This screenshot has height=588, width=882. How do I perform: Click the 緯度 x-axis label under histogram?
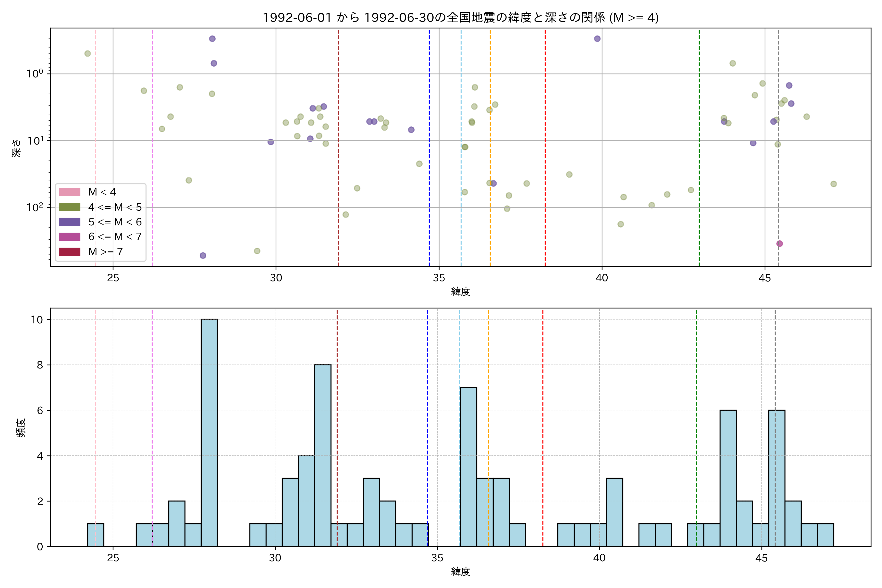pyautogui.click(x=461, y=572)
